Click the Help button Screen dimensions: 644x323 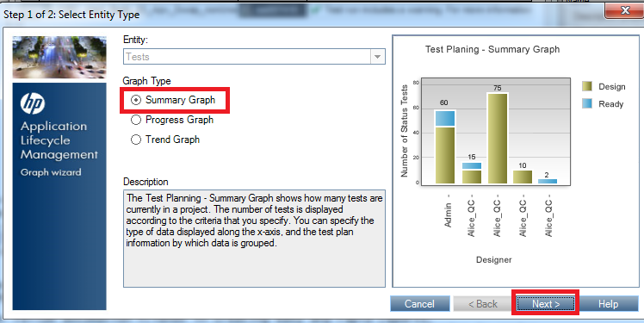point(608,304)
